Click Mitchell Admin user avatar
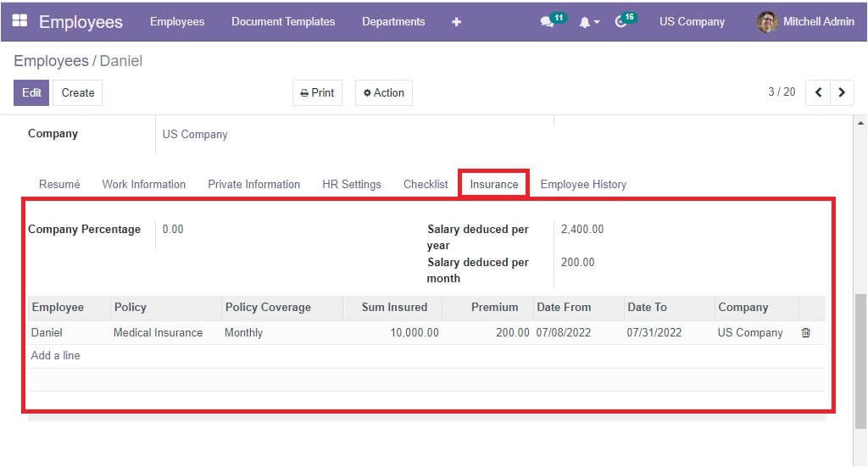Image resolution: width=868 pixels, height=467 pixels. 767,22
